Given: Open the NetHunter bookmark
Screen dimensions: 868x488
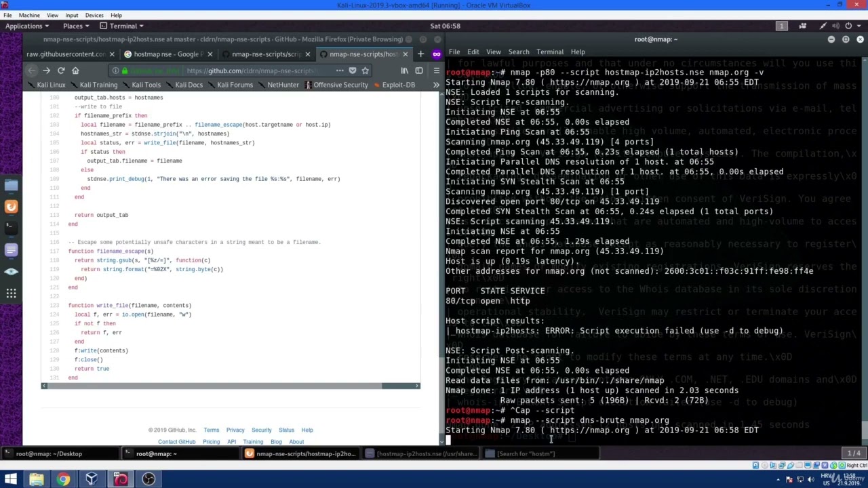Looking at the screenshot, I should pyautogui.click(x=278, y=85).
